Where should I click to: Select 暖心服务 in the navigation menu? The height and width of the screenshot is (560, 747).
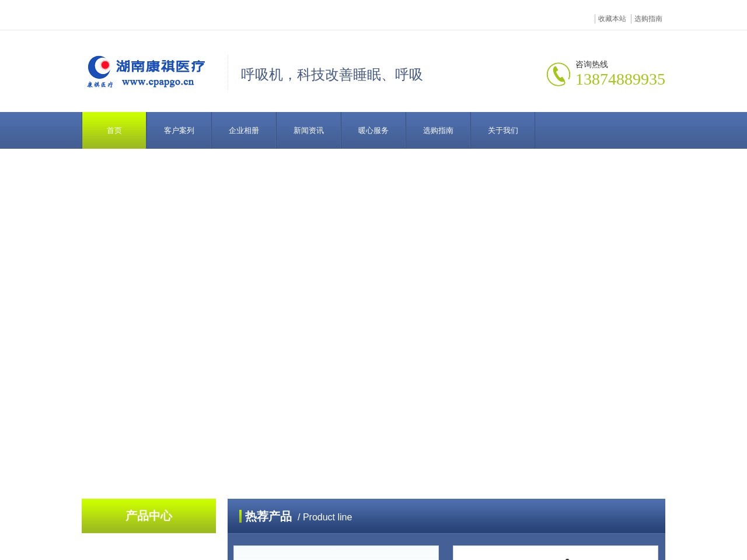pyautogui.click(x=373, y=131)
